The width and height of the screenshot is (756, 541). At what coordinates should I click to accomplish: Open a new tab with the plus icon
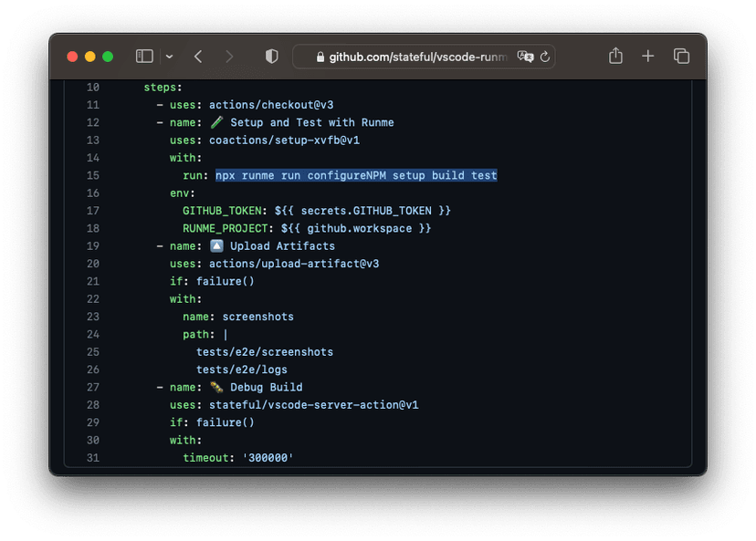tap(647, 56)
